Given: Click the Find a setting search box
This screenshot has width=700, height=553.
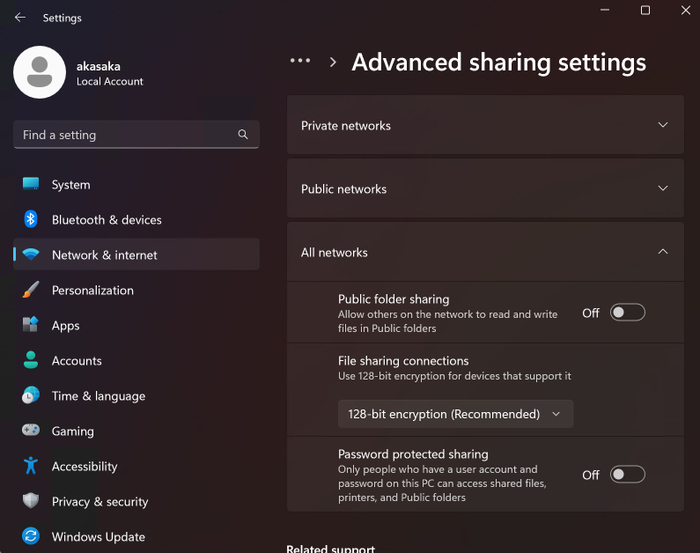Looking at the screenshot, I should (x=125, y=135).
